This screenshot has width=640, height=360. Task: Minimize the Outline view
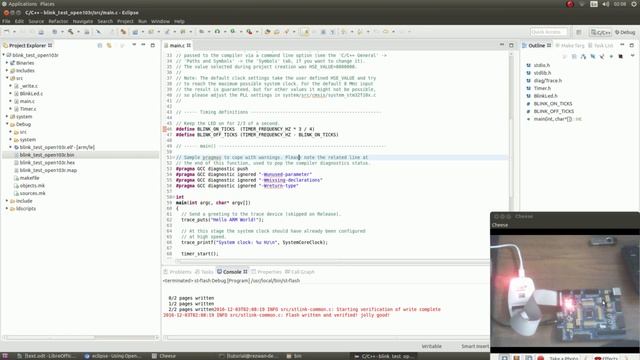pyautogui.click(x=622, y=45)
